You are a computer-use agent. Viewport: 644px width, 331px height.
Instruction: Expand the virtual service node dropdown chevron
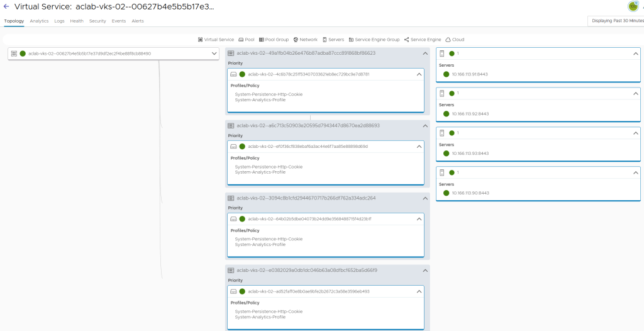[214, 53]
